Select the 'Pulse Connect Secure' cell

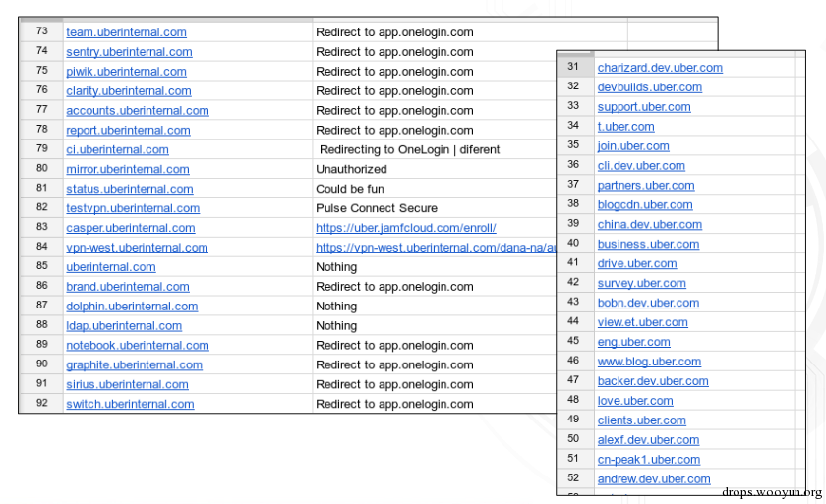click(376, 208)
